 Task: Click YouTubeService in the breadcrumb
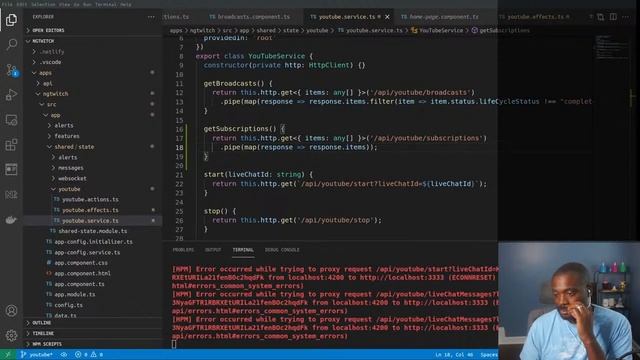coord(440,30)
